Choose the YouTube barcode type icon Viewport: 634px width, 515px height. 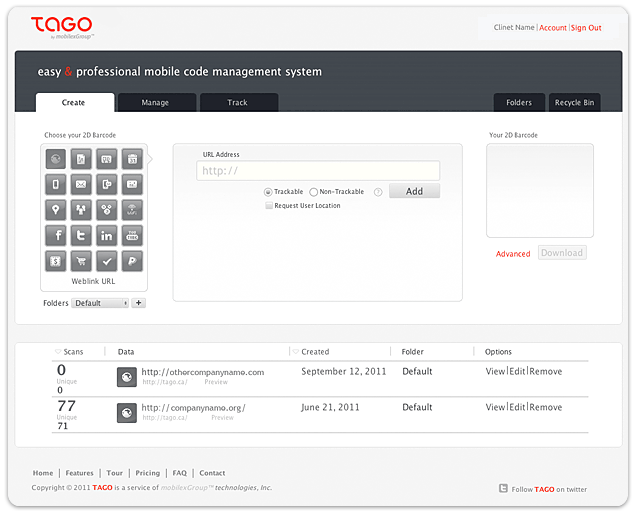tap(132, 236)
